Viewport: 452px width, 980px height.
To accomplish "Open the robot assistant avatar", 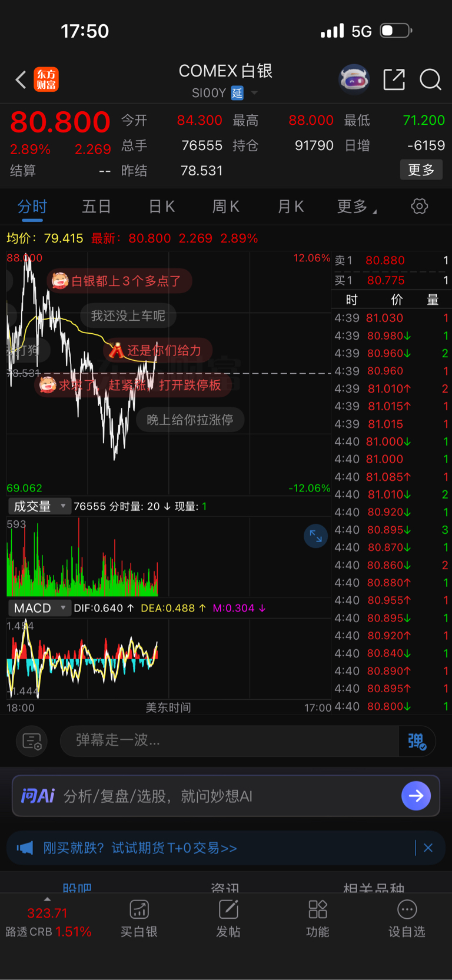I will (354, 79).
